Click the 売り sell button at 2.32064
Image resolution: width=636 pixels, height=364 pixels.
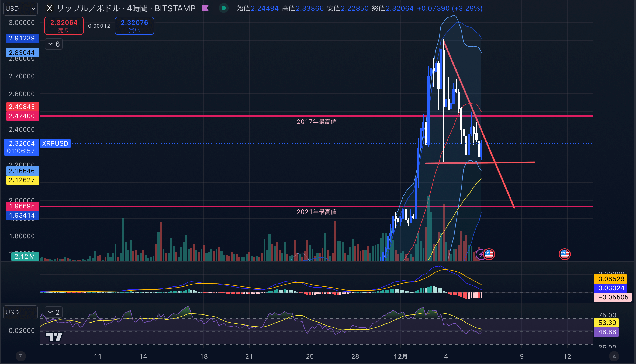[x=64, y=26]
